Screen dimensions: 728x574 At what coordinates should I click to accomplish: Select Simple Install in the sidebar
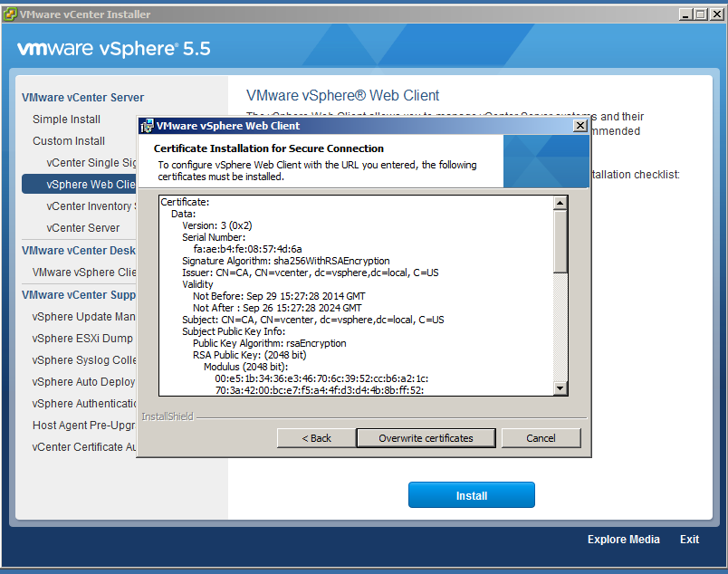click(67, 120)
